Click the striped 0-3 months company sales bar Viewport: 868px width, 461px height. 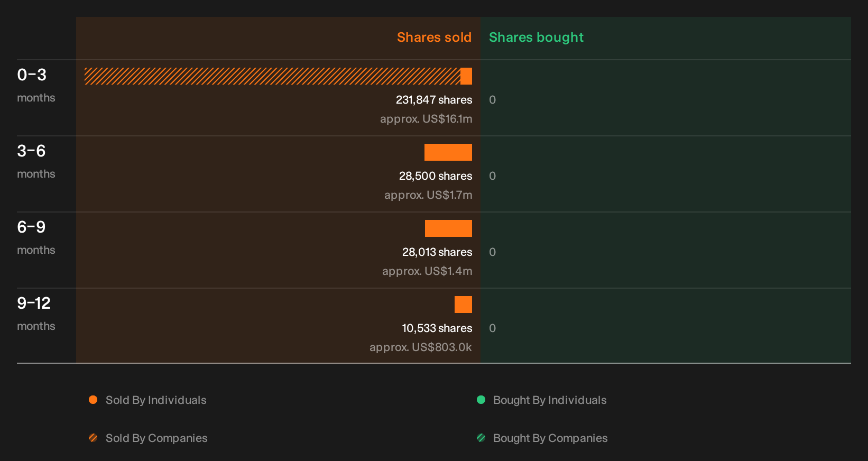click(272, 76)
